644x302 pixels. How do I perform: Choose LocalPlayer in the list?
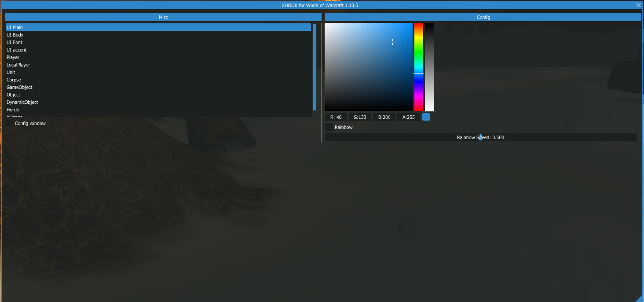[158, 65]
